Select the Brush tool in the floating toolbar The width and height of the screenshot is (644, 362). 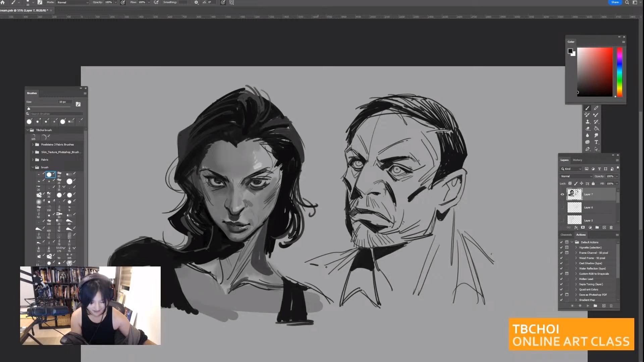click(587, 108)
